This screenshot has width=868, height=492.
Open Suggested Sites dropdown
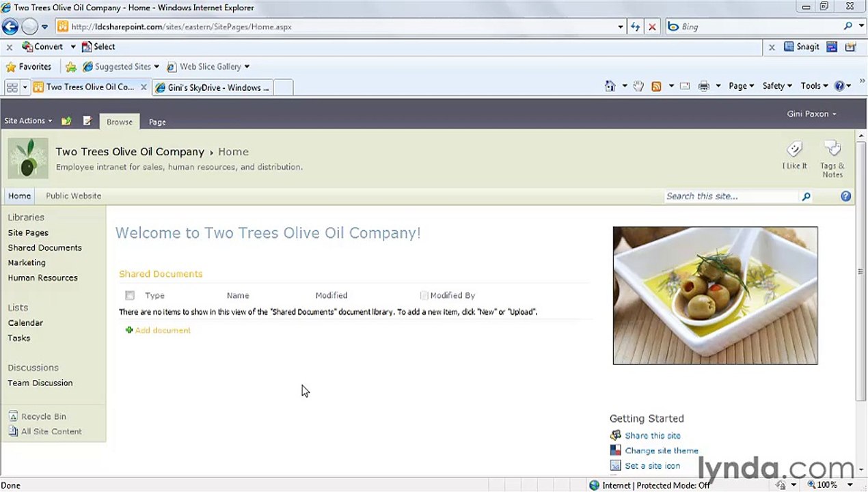pyautogui.click(x=121, y=66)
